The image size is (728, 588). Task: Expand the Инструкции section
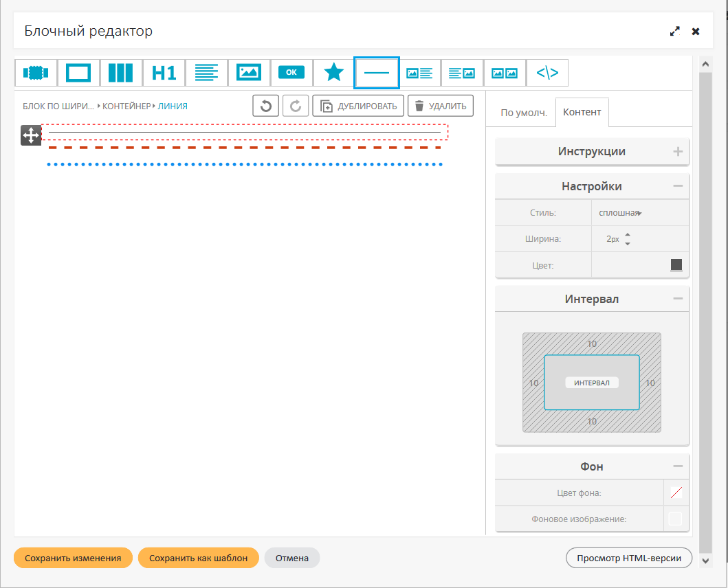coord(678,152)
